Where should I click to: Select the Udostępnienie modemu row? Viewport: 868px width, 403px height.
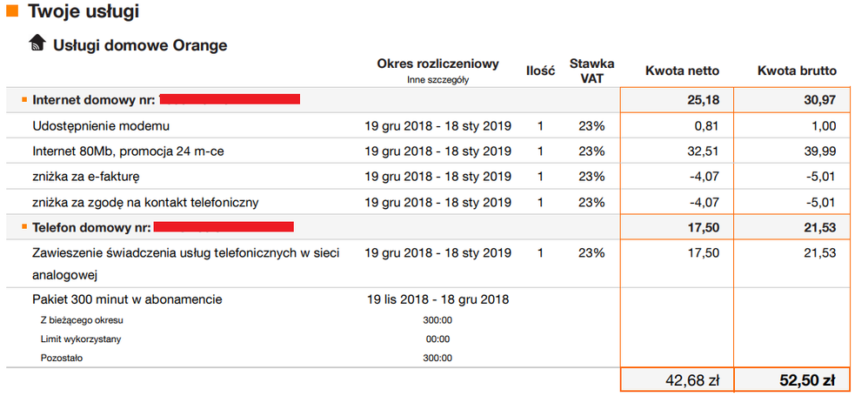coord(100,126)
